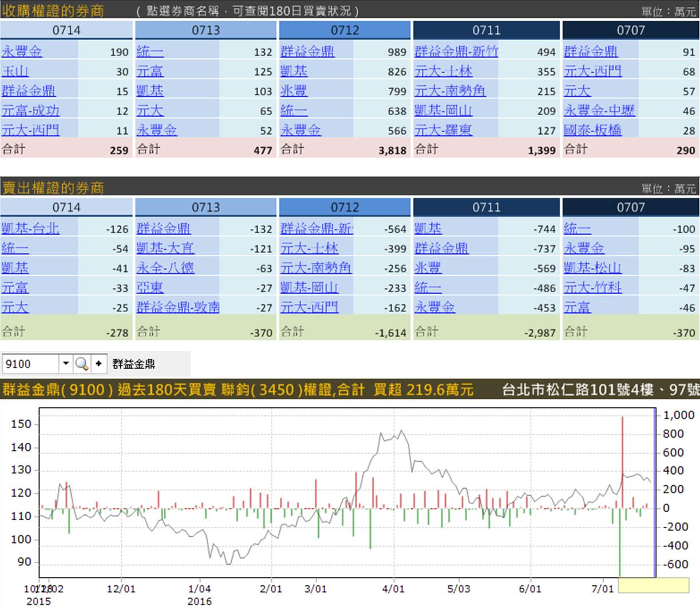This screenshot has height=610, width=700.
Task: Open 群益金鼎 link with value 91
Action: [x=591, y=52]
